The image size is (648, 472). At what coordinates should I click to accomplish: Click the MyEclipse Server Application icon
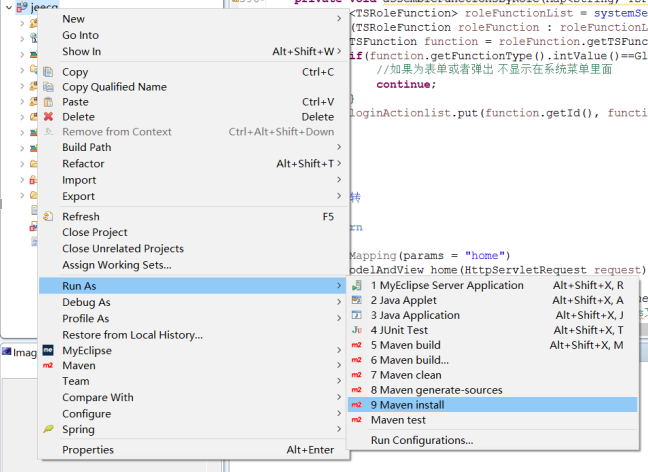point(357,285)
